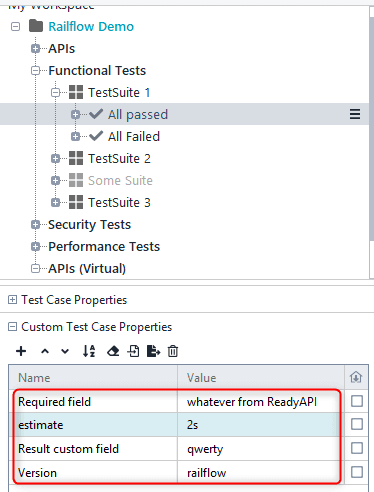Image resolution: width=374 pixels, height=492 pixels.
Task: Click the trash icon to remove the property
Action: click(x=173, y=351)
